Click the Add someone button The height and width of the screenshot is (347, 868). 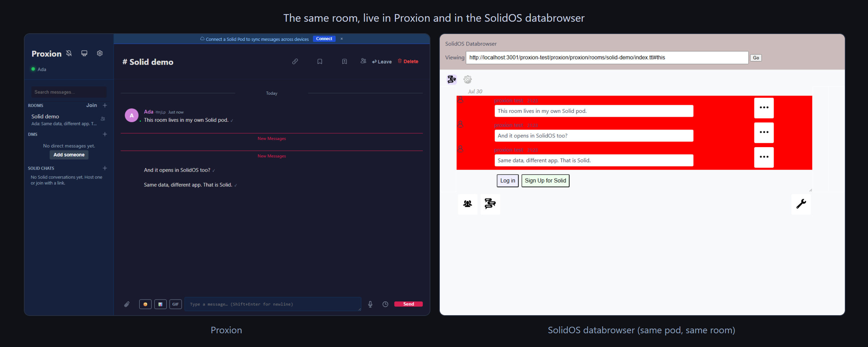pyautogui.click(x=69, y=155)
